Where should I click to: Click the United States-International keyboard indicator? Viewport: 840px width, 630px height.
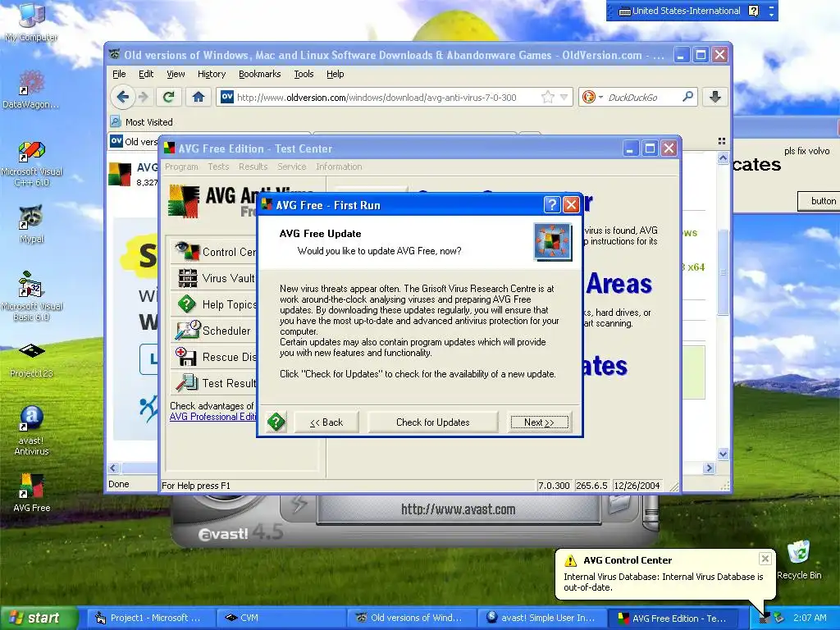tap(679, 11)
